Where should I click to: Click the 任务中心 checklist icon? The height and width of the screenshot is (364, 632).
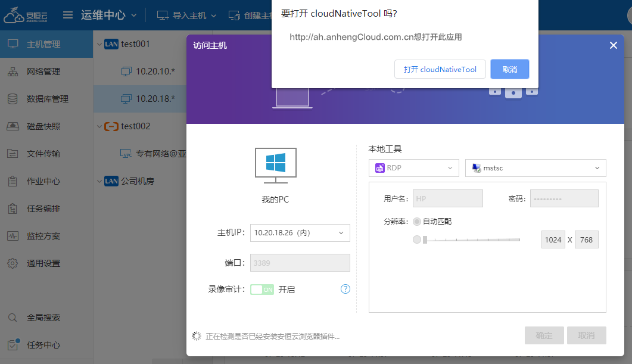tap(14, 345)
